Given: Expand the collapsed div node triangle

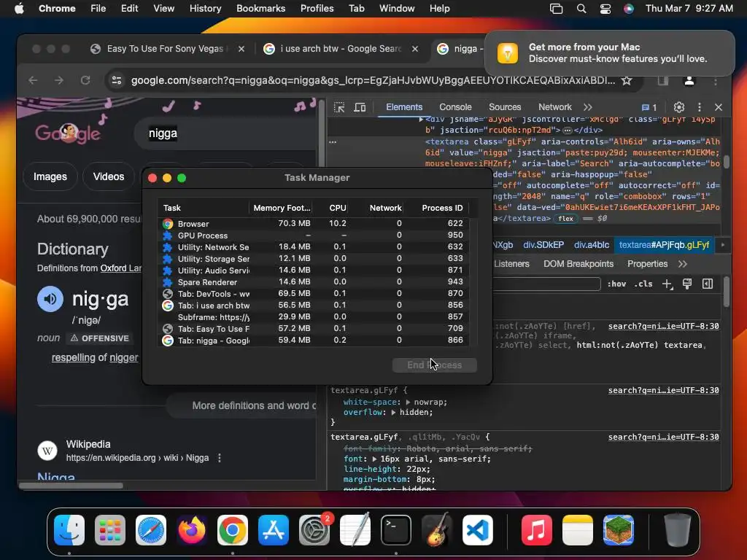Looking at the screenshot, I should [421, 120].
